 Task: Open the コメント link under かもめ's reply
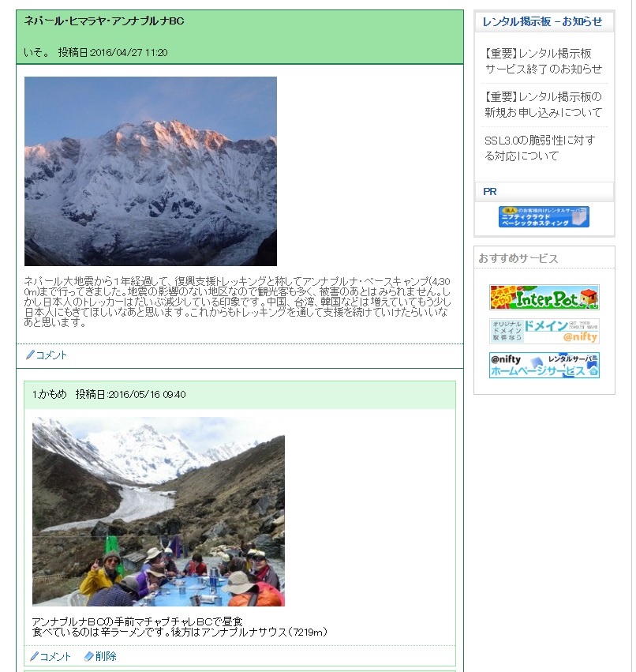[54, 656]
